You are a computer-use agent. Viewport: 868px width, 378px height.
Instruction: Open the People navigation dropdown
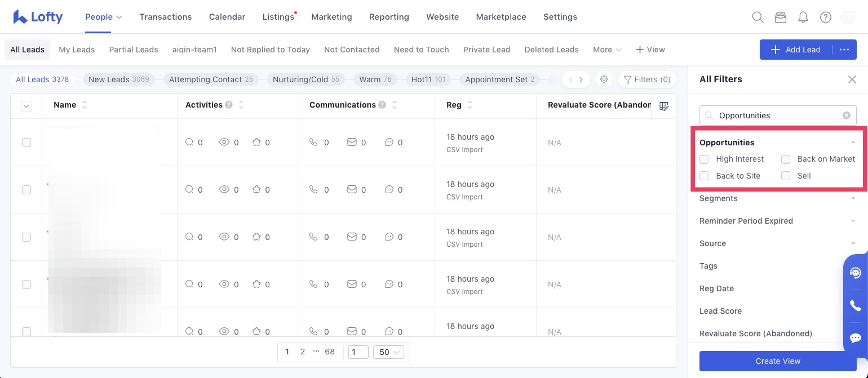point(103,17)
